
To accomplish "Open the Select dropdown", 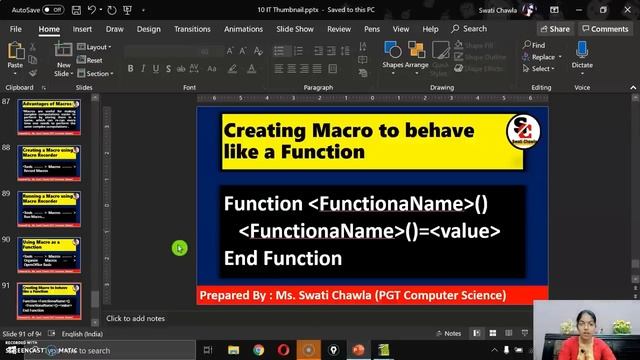I will pyautogui.click(x=539, y=69).
